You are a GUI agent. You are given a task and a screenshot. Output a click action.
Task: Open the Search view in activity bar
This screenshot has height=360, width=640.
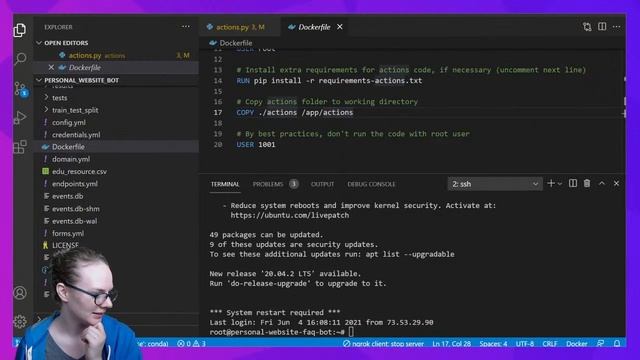click(20, 59)
